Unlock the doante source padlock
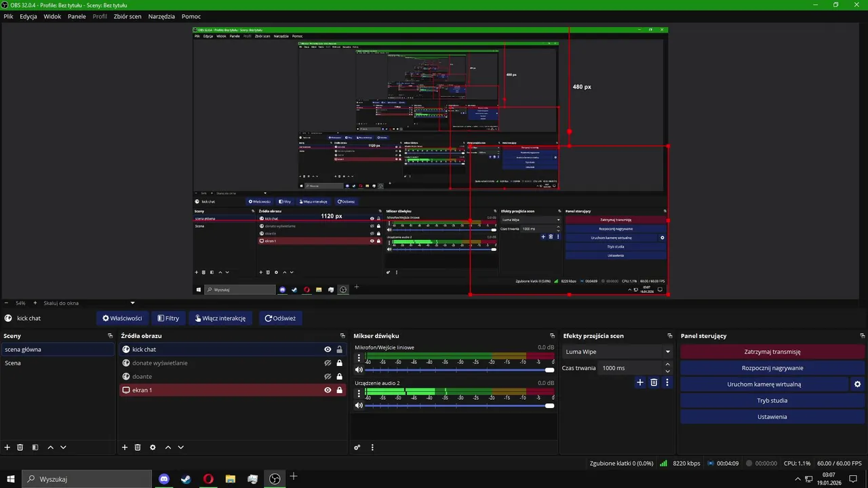 340,377
